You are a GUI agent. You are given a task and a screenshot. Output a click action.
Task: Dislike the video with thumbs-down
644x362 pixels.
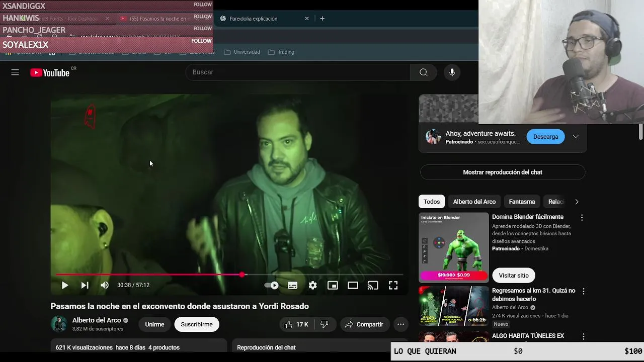[x=325, y=324]
